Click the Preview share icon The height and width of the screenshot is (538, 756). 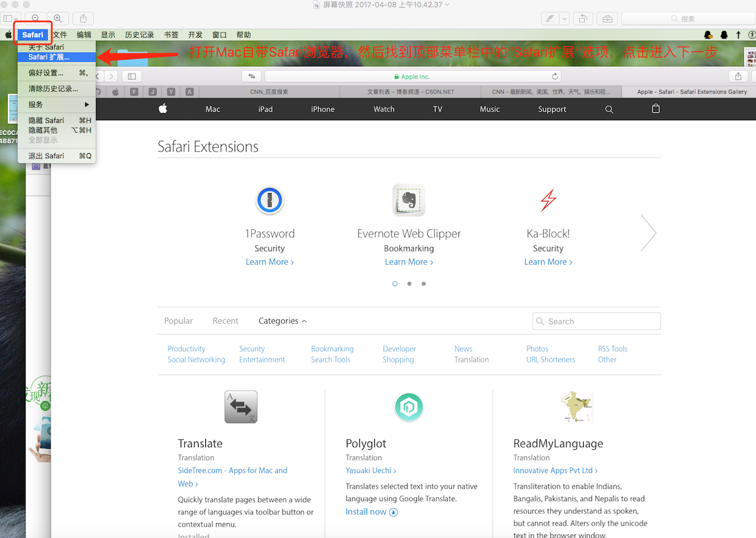pos(83,19)
